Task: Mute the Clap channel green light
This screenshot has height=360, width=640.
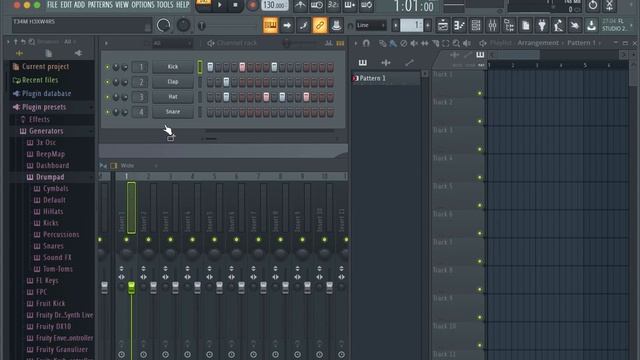Action: click(107, 82)
